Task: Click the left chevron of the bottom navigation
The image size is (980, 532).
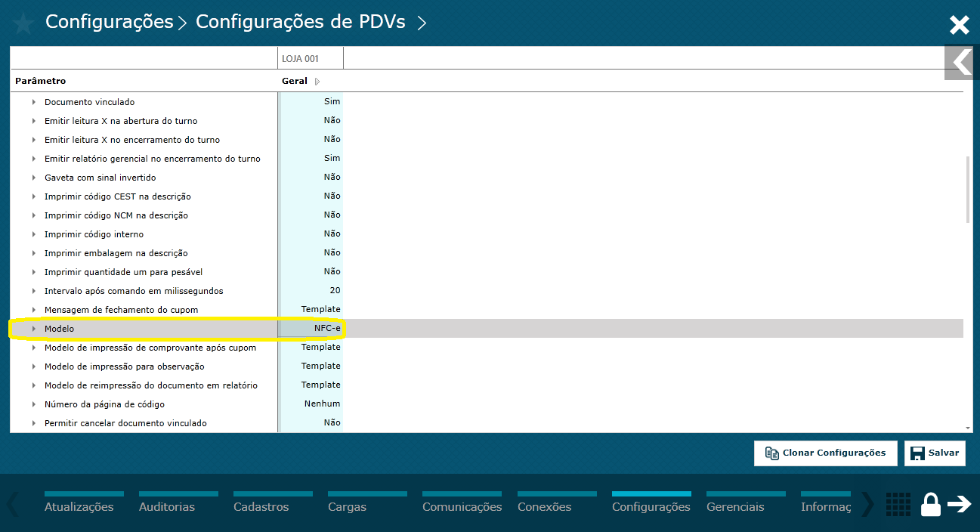Action: point(11,503)
